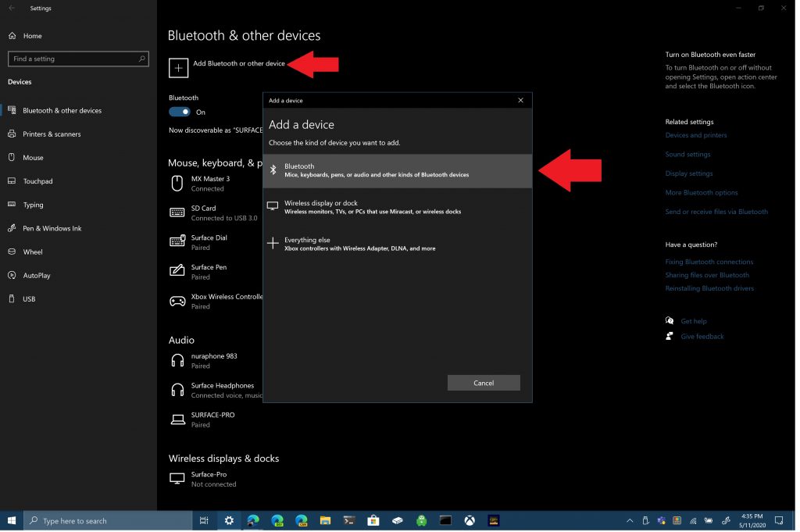Choose the Wireless display or dock monitor icon
Viewport: 800px width, 532px height.
point(274,207)
